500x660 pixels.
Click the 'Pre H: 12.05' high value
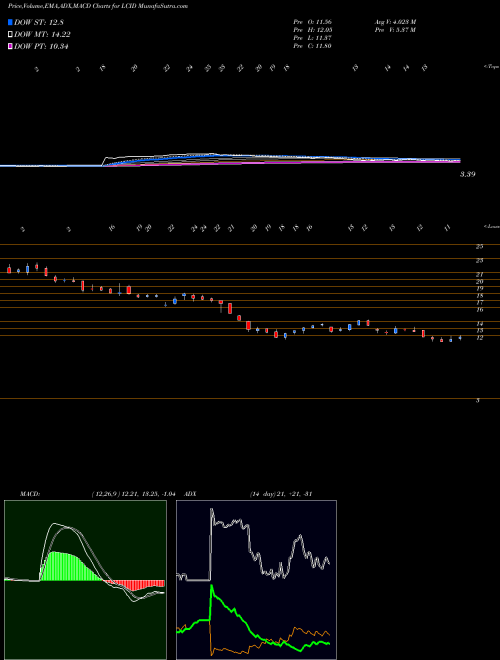(x=313, y=30)
